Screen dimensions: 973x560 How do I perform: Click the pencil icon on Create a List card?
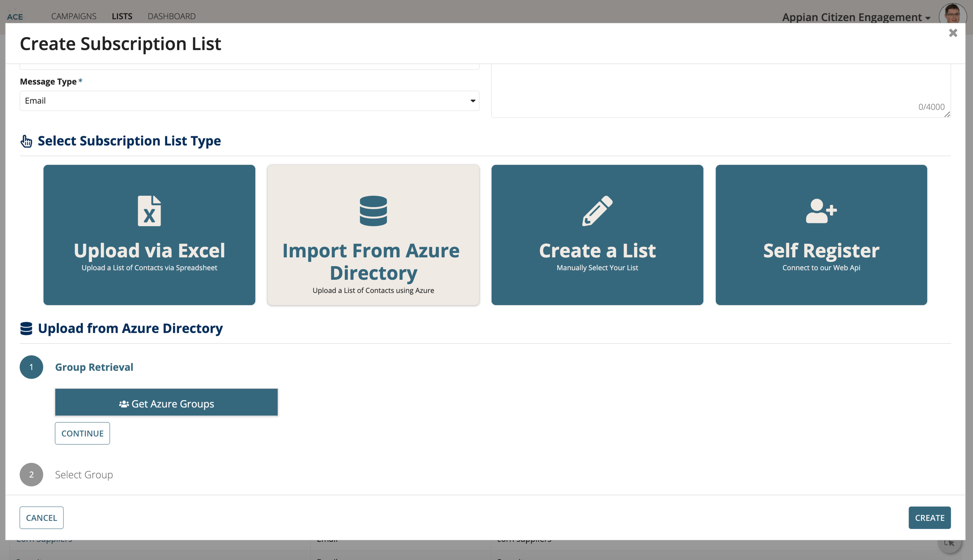pyautogui.click(x=597, y=211)
